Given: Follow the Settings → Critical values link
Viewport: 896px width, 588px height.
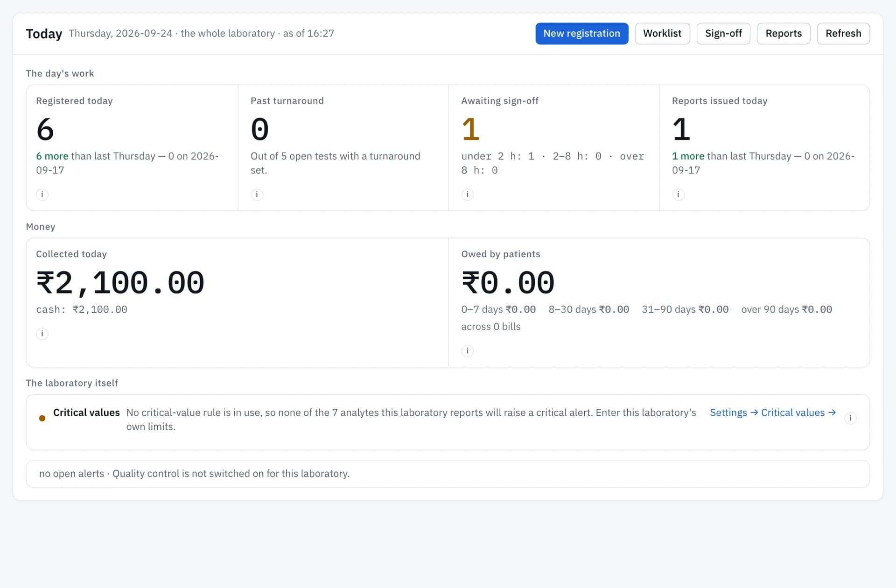Looking at the screenshot, I should pyautogui.click(x=773, y=413).
